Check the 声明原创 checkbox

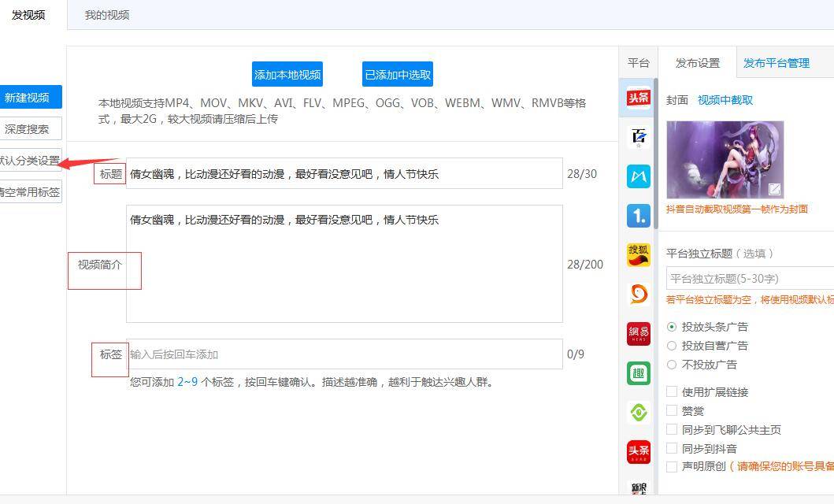tap(672, 467)
